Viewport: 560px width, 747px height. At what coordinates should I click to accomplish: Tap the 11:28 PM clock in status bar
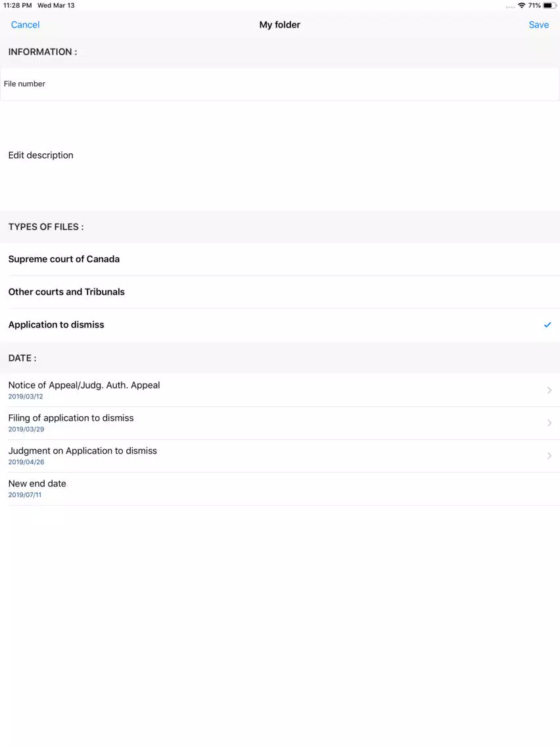pos(18,6)
